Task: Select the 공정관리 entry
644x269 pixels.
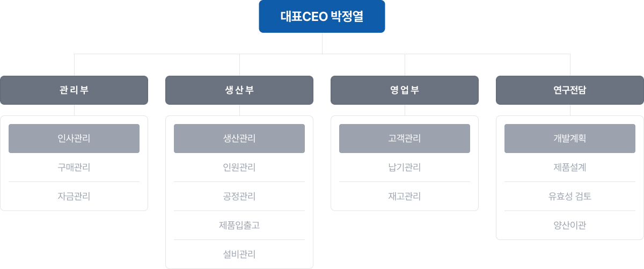Action: [239, 197]
